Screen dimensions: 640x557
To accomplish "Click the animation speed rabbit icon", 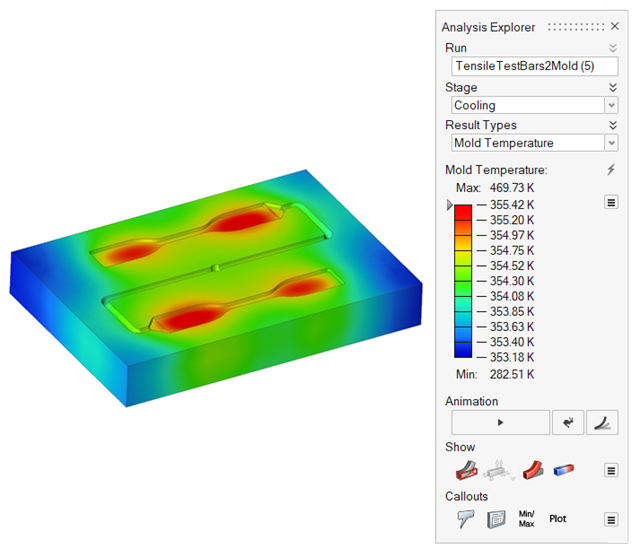I will [567, 422].
